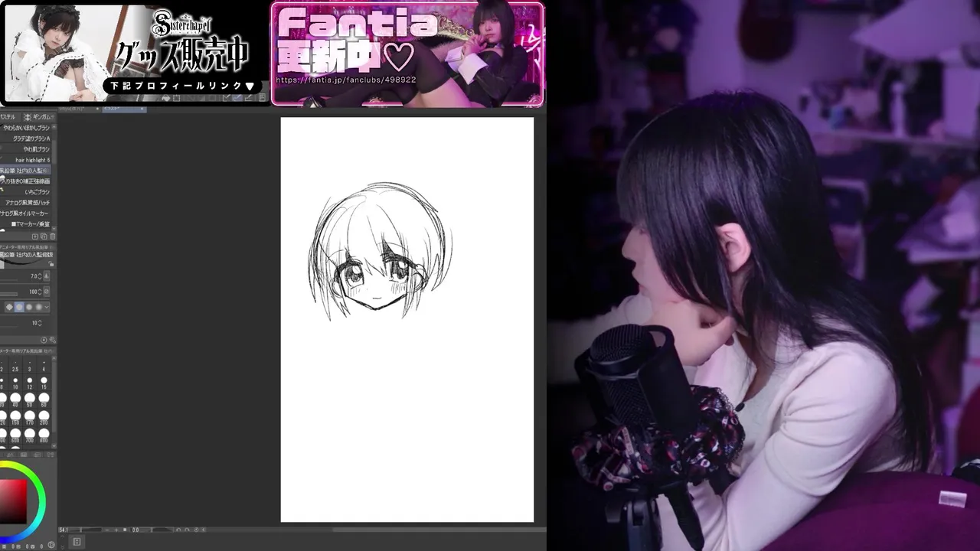Open opacity dynamics icon
This screenshot has width=980, height=551.
pyautogui.click(x=47, y=292)
